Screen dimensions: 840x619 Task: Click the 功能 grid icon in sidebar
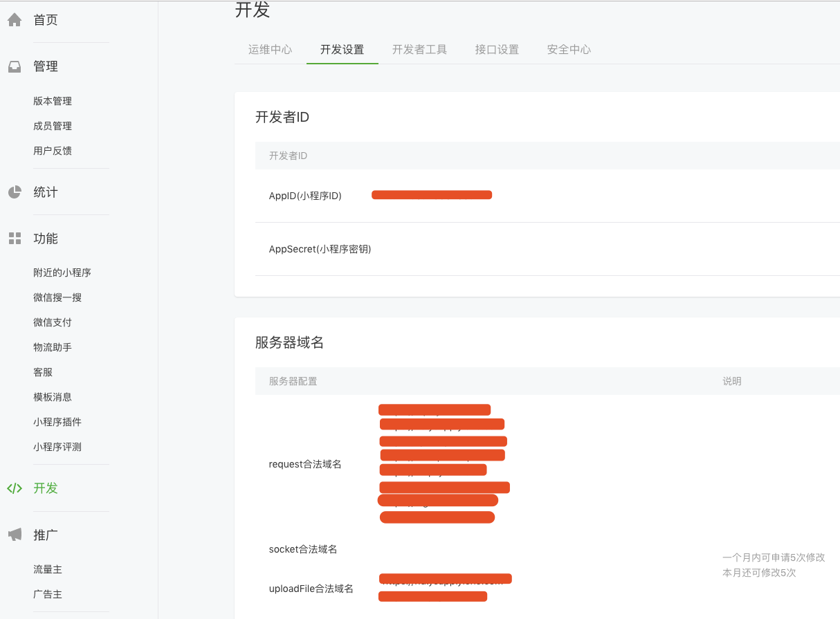(x=14, y=238)
